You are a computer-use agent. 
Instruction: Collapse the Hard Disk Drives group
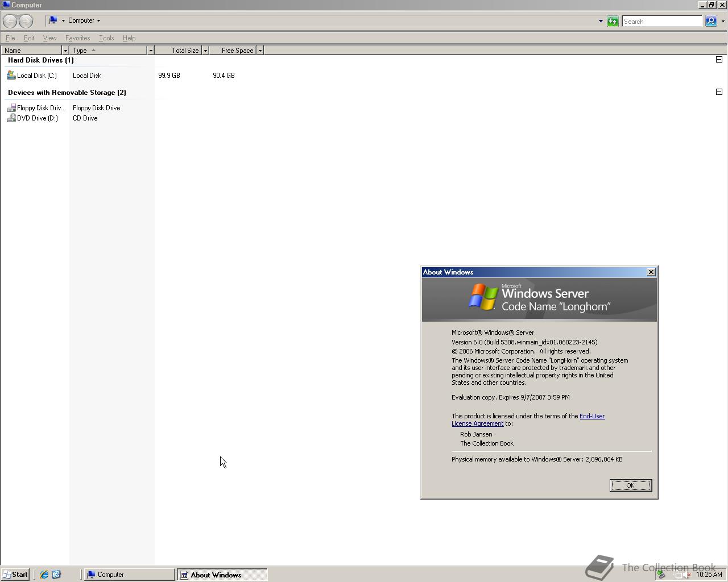tap(719, 60)
